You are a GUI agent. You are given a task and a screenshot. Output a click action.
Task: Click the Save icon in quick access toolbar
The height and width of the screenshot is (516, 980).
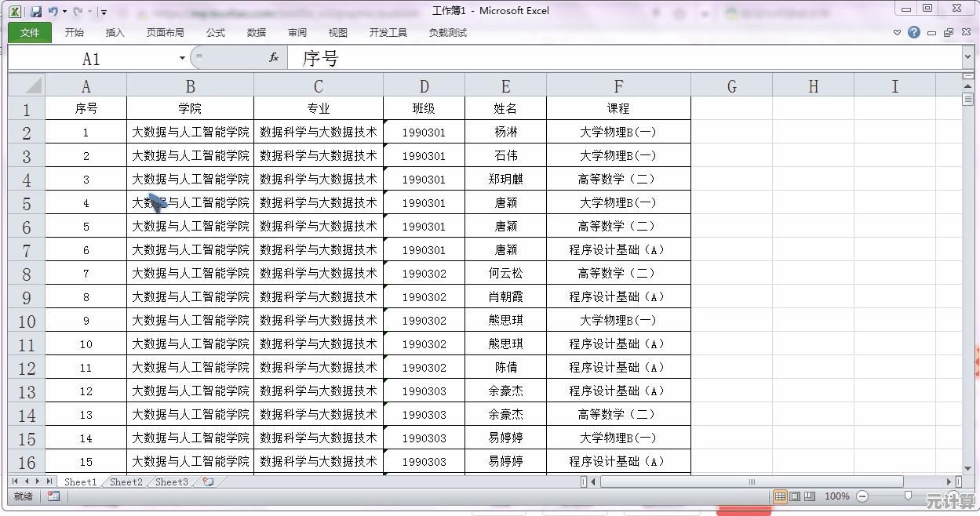click(x=36, y=12)
